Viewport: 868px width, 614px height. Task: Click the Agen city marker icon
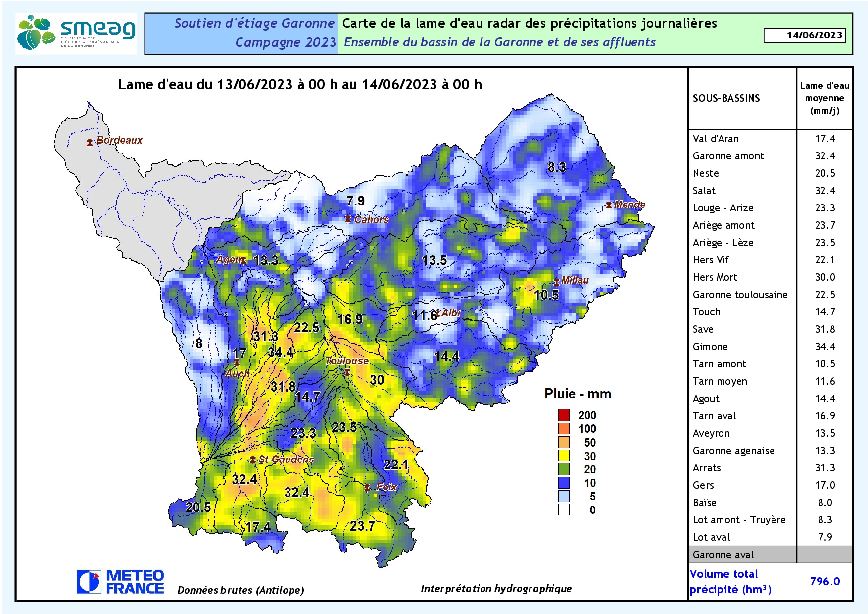pos(243,260)
